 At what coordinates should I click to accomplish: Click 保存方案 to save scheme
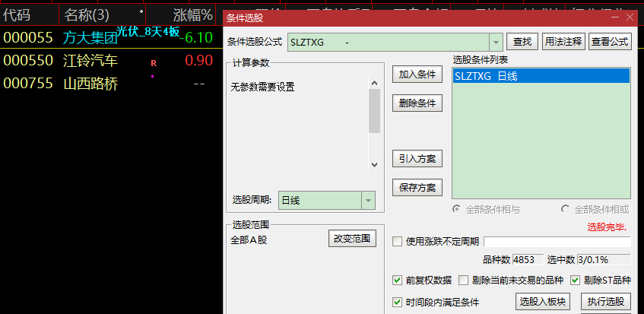pyautogui.click(x=417, y=188)
